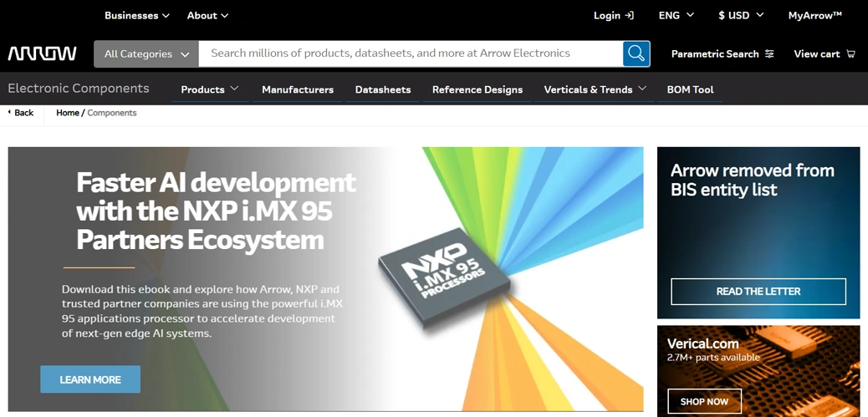This screenshot has height=417, width=868.
Task: Click the LEARN MORE button
Action: [x=90, y=379]
